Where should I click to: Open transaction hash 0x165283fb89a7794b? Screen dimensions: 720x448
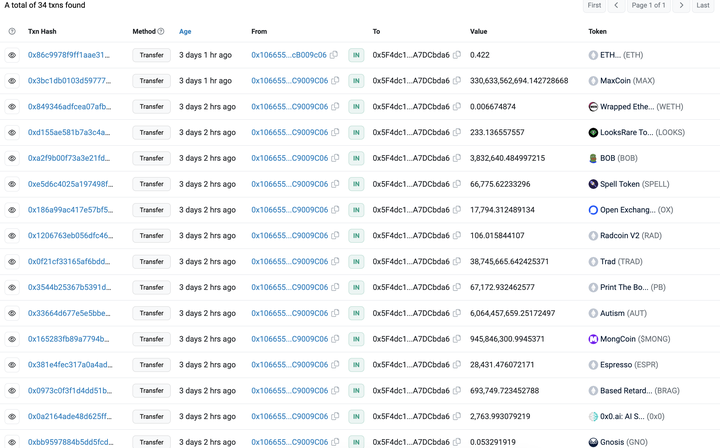pyautogui.click(x=68, y=339)
